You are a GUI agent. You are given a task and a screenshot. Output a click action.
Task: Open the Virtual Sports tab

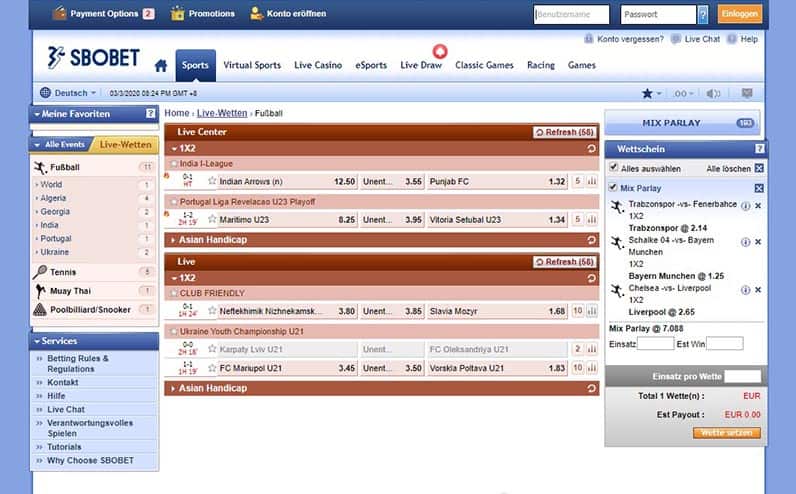coord(252,65)
